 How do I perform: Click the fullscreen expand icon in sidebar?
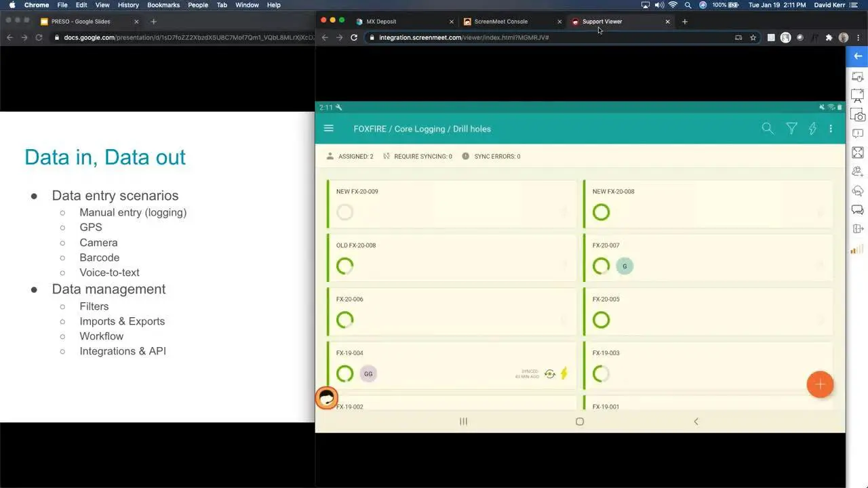(x=858, y=152)
